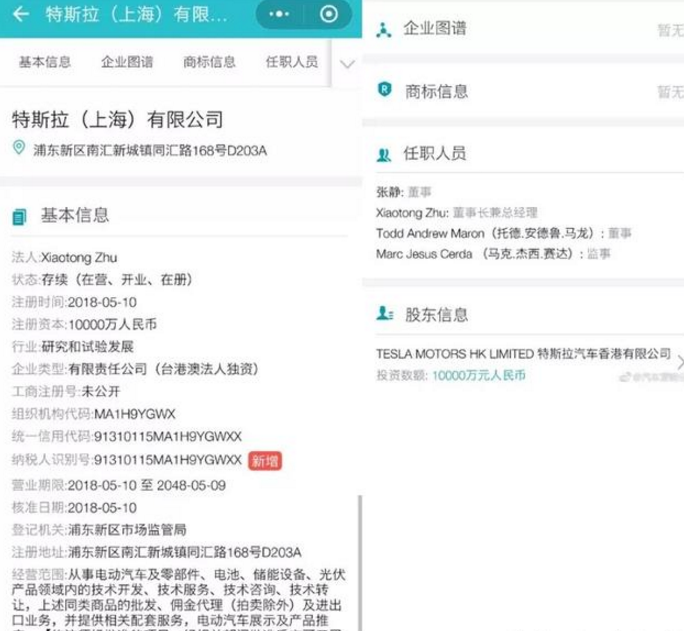The image size is (684, 631).
Task: Click the personnel entry 张静: 董事
Action: tap(404, 192)
